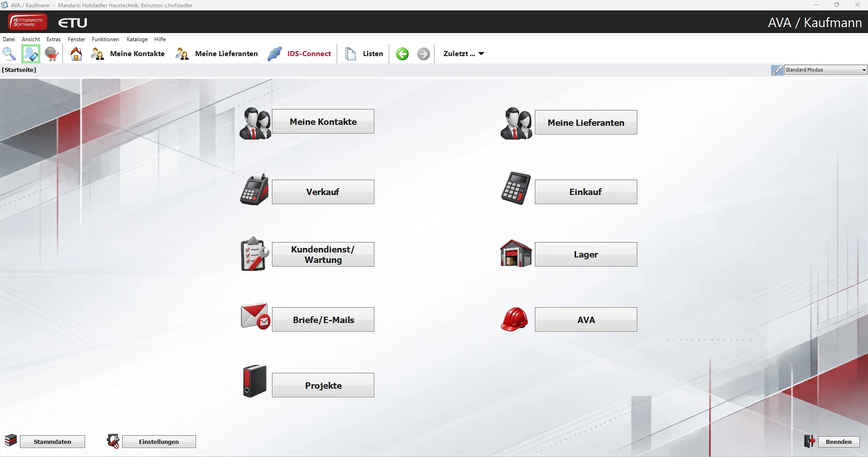This screenshot has width=868, height=457.
Task: Click the Stammdaten books icon
Action: (x=11, y=440)
